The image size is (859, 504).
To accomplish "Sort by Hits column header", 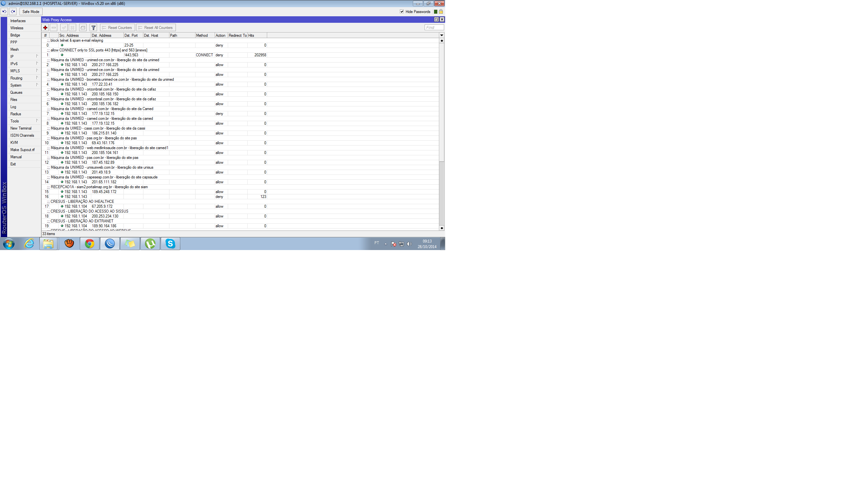I will tap(257, 35).
